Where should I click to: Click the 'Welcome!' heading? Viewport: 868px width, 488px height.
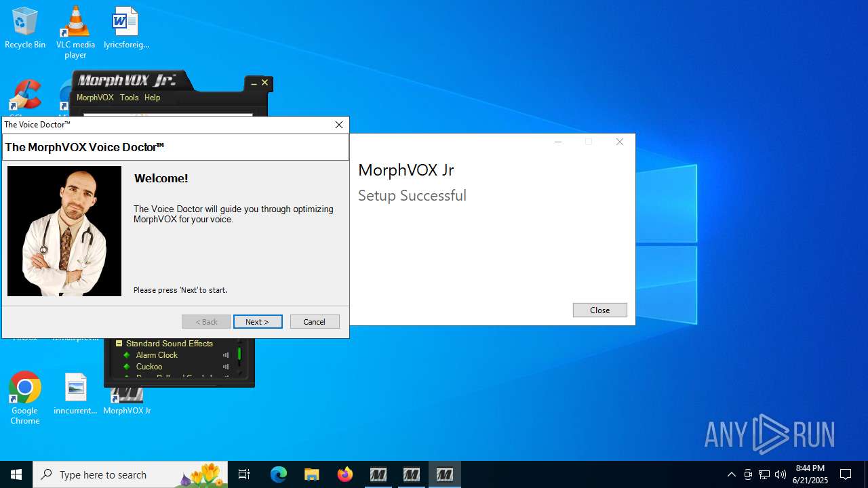pos(161,178)
